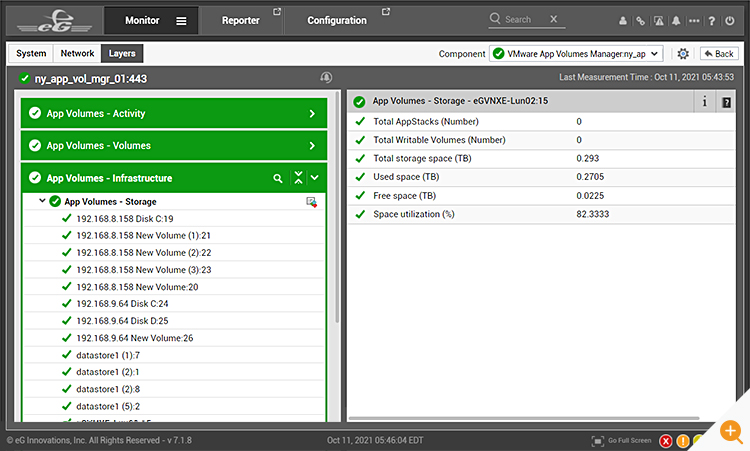Click the App Volumes - Storage tree label
The height and width of the screenshot is (451, 750).
point(110,202)
